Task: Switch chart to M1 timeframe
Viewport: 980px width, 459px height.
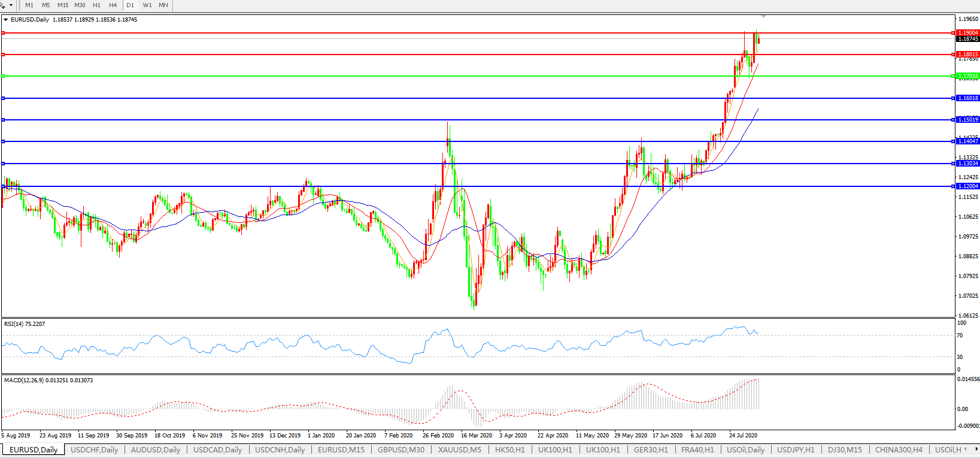Action: point(29,5)
